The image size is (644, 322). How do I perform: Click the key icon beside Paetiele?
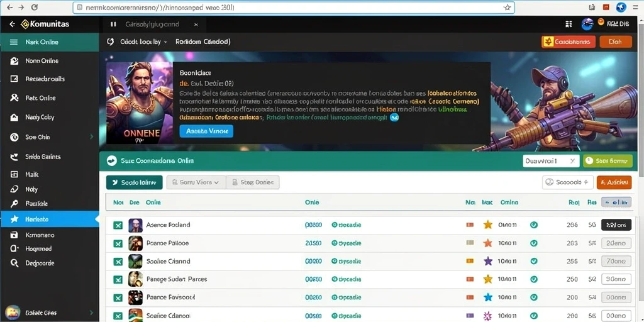pos(14,204)
